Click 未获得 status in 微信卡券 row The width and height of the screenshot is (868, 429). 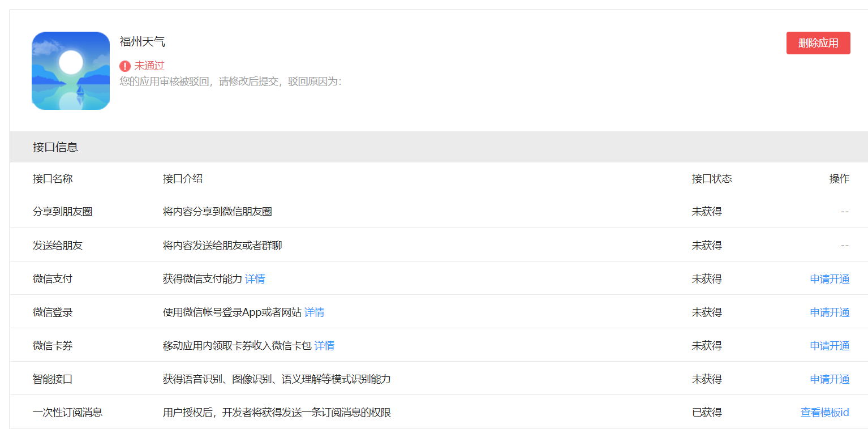tap(707, 346)
